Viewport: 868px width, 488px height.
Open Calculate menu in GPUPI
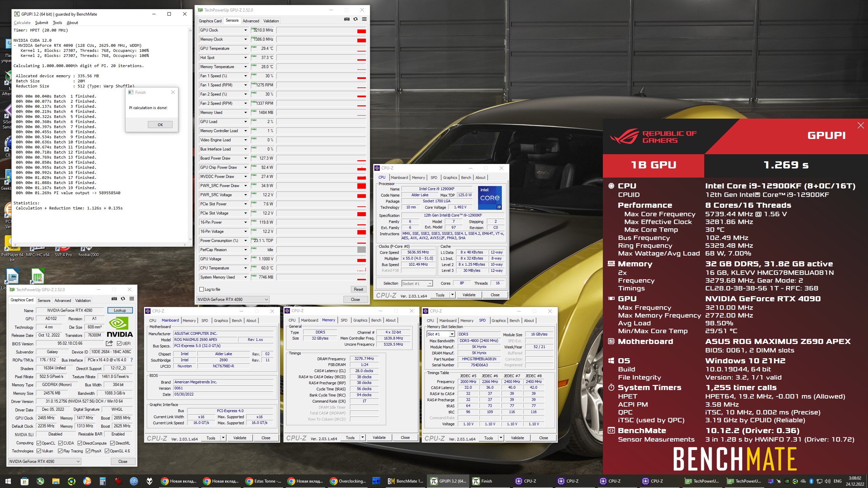[x=22, y=23]
